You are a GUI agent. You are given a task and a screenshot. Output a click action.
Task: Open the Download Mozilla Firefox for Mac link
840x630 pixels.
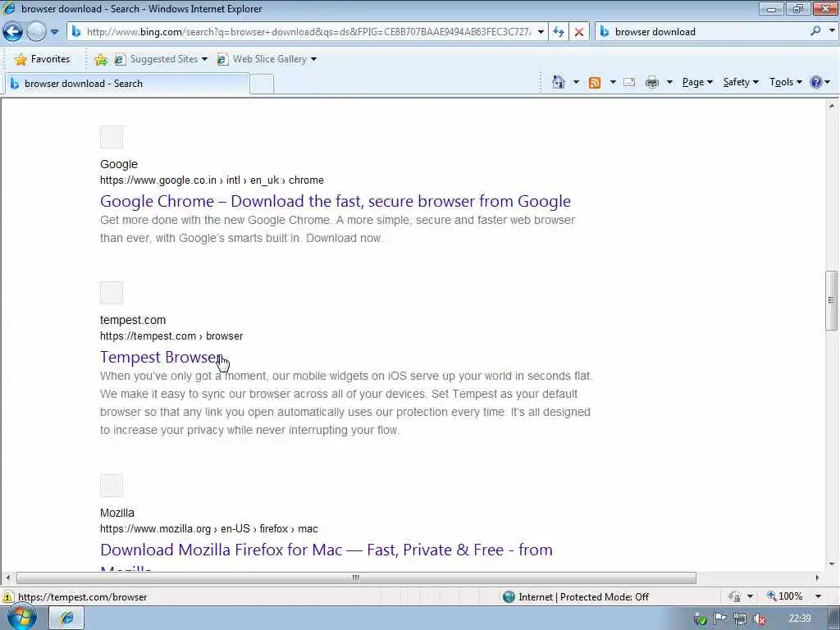[326, 550]
